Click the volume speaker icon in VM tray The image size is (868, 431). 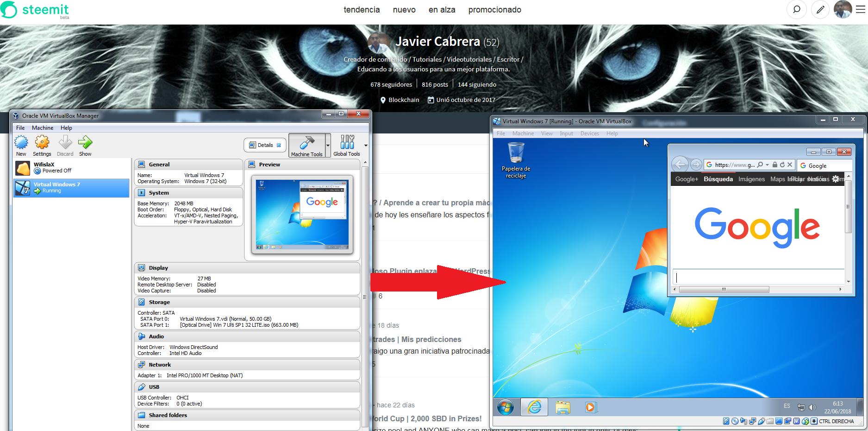coord(812,407)
